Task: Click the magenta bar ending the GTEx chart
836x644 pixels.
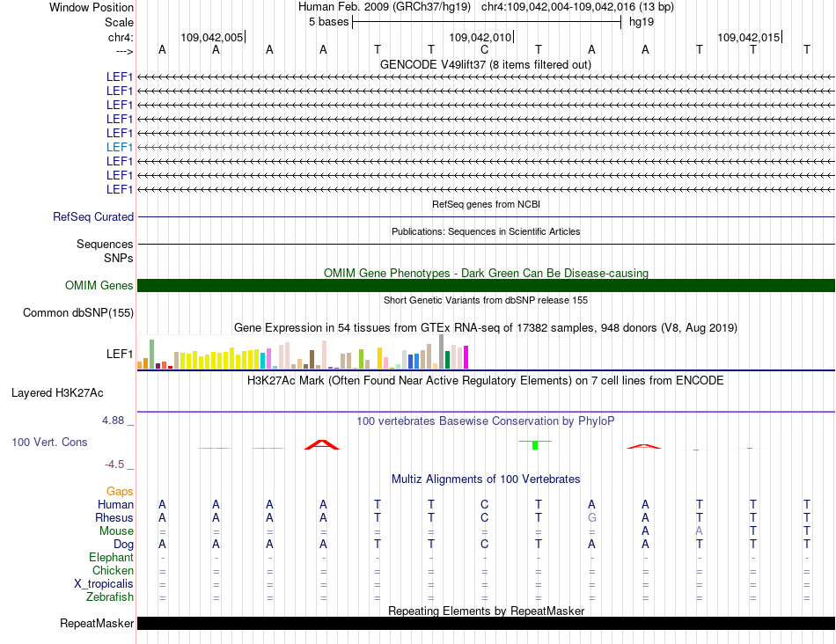Action: click(x=466, y=357)
